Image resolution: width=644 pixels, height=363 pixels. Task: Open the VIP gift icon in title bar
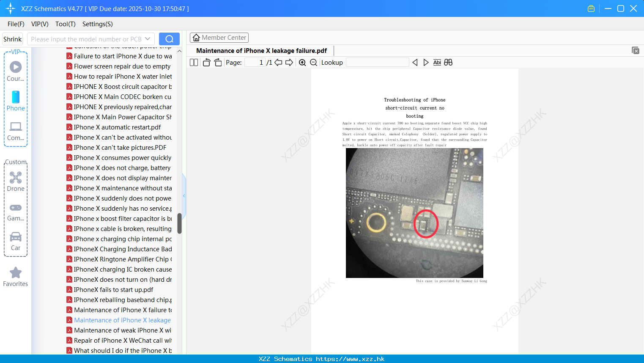tap(591, 8)
